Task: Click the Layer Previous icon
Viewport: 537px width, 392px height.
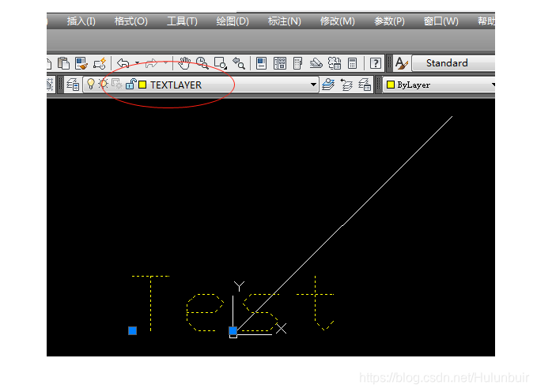Action: 346,85
